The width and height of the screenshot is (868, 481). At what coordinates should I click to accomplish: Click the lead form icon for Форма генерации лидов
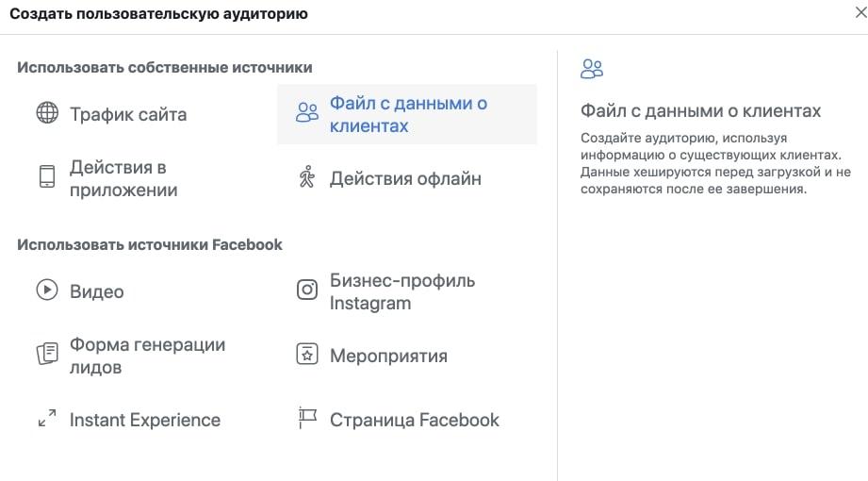click(x=47, y=354)
